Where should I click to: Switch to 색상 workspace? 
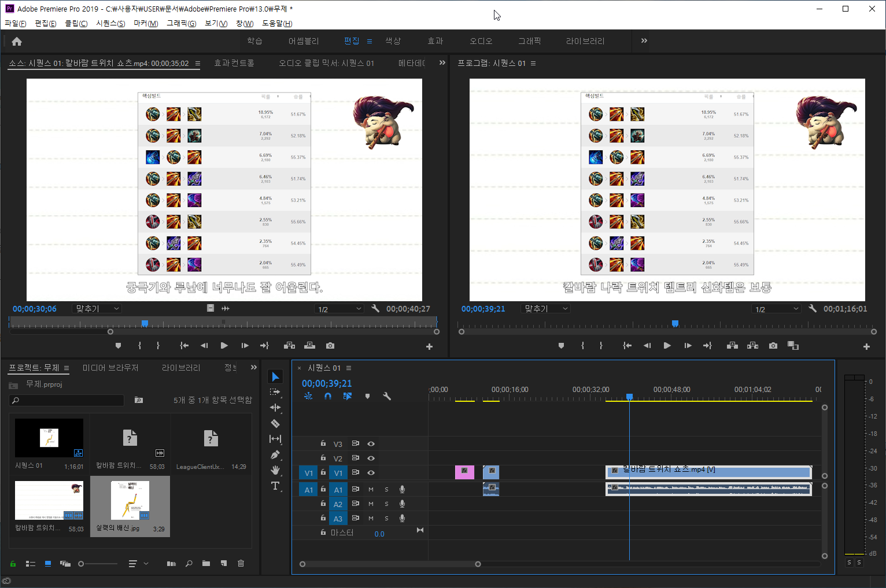point(393,41)
